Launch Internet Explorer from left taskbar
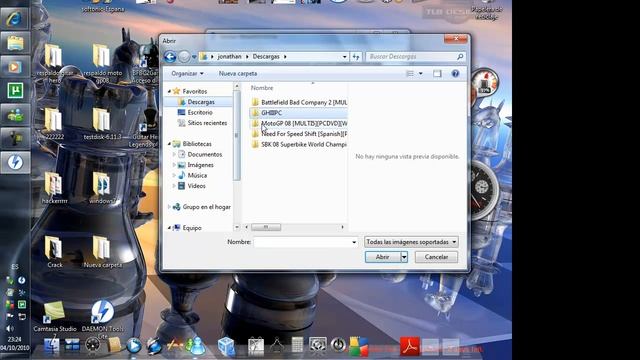Image resolution: width=640 pixels, height=360 pixels. click(x=15, y=19)
